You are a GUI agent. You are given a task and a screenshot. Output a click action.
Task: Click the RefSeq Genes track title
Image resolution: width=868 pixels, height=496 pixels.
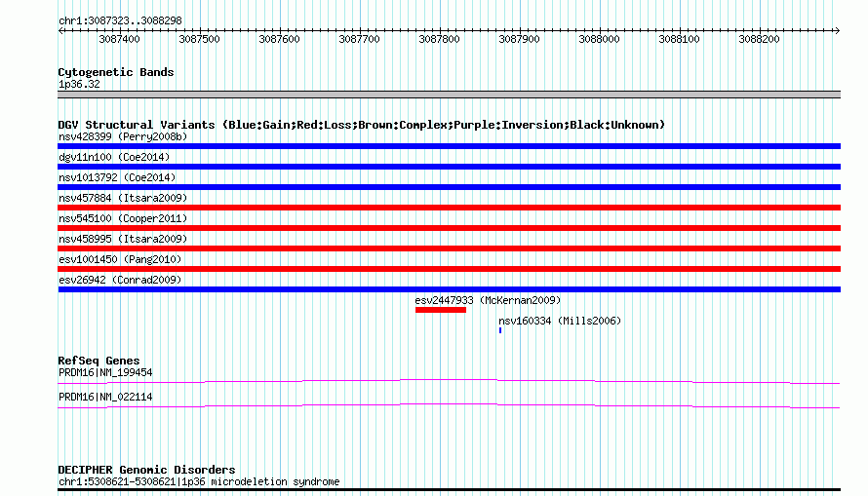[99, 361]
